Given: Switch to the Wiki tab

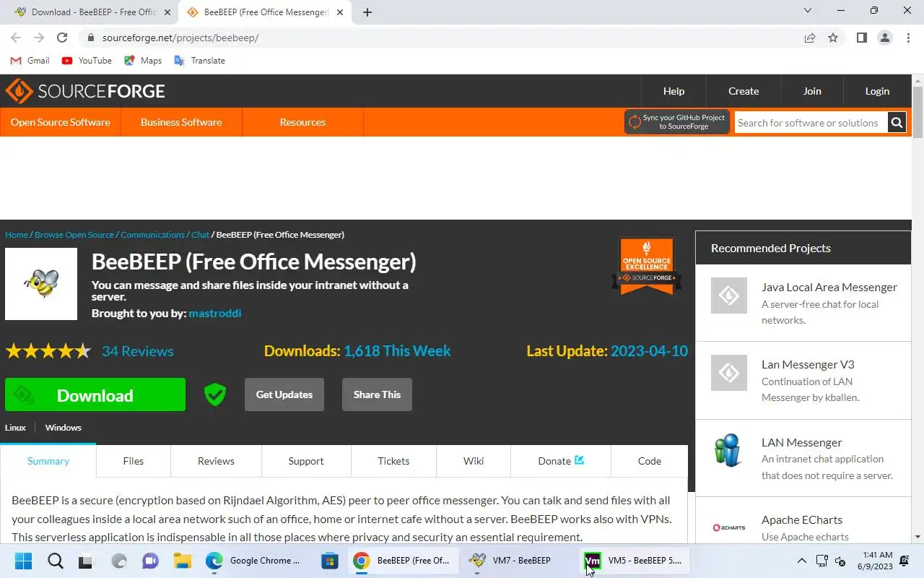Looking at the screenshot, I should coord(474,461).
